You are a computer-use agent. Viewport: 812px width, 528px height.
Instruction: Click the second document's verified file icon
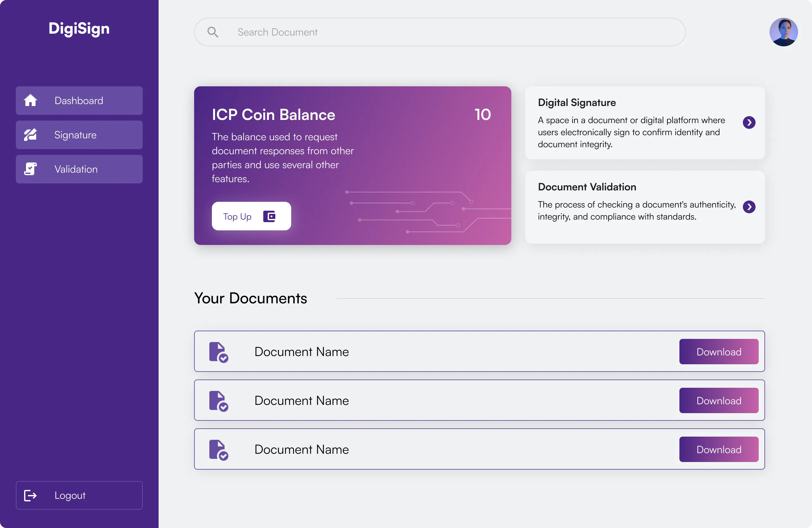[x=218, y=401]
